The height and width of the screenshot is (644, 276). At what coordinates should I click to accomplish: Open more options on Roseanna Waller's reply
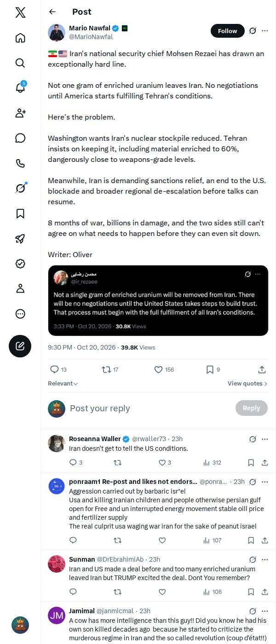click(265, 439)
